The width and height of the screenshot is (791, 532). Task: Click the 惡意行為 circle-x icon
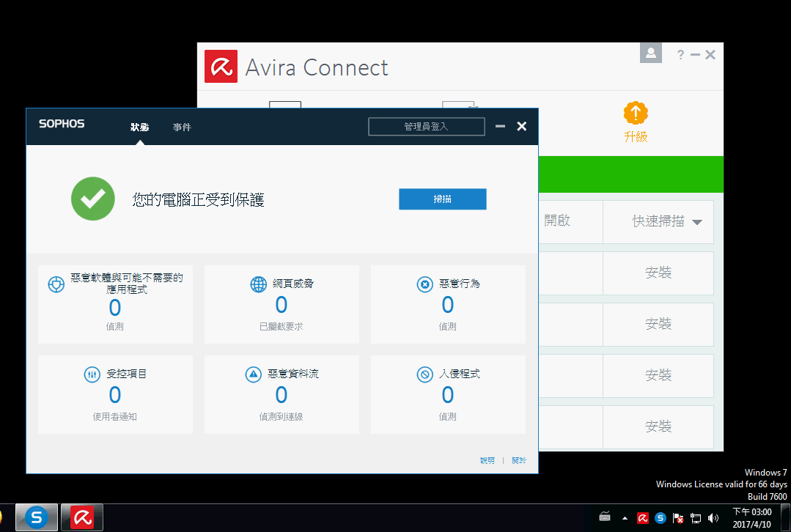[x=424, y=284]
